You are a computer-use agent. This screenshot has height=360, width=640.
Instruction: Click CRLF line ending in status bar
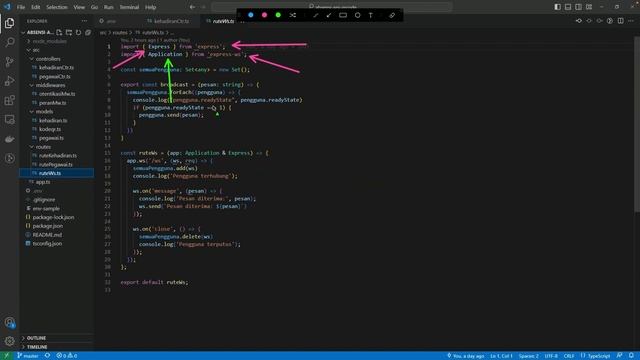pos(569,356)
